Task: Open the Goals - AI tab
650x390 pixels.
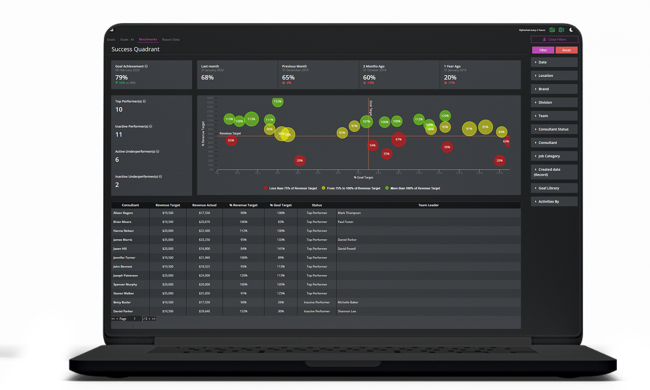Action: [x=127, y=40]
